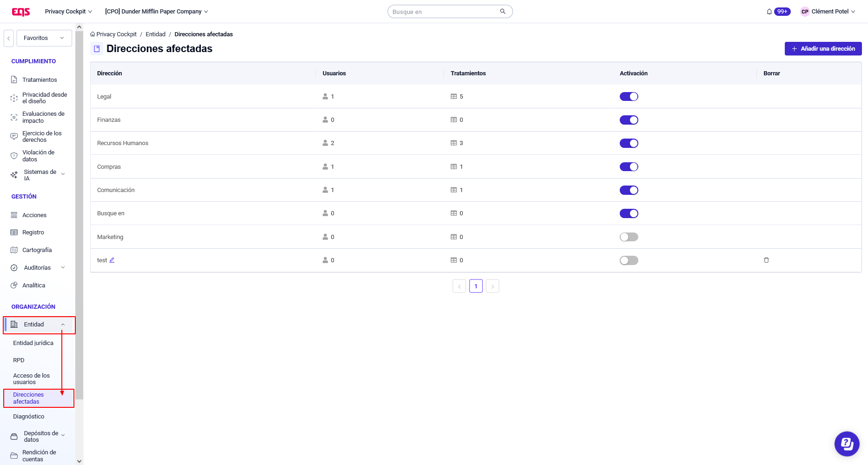Click the Entidad building icon

14,325
